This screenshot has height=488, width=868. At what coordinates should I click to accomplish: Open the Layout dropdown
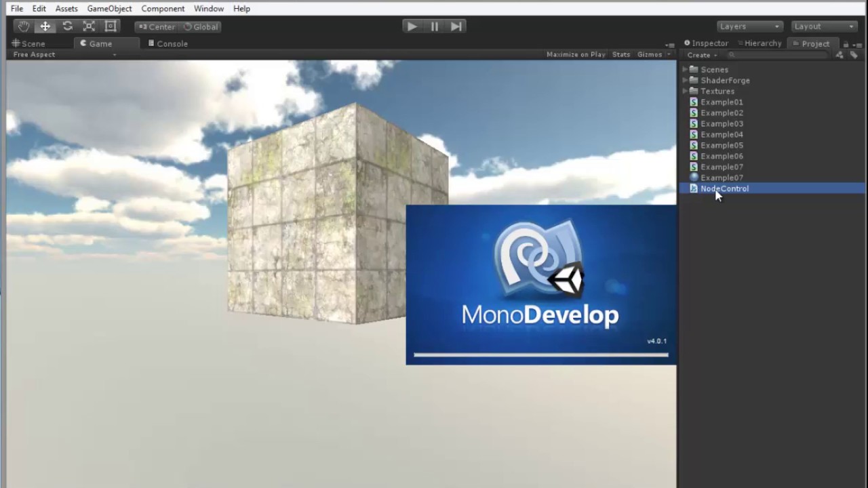point(823,26)
